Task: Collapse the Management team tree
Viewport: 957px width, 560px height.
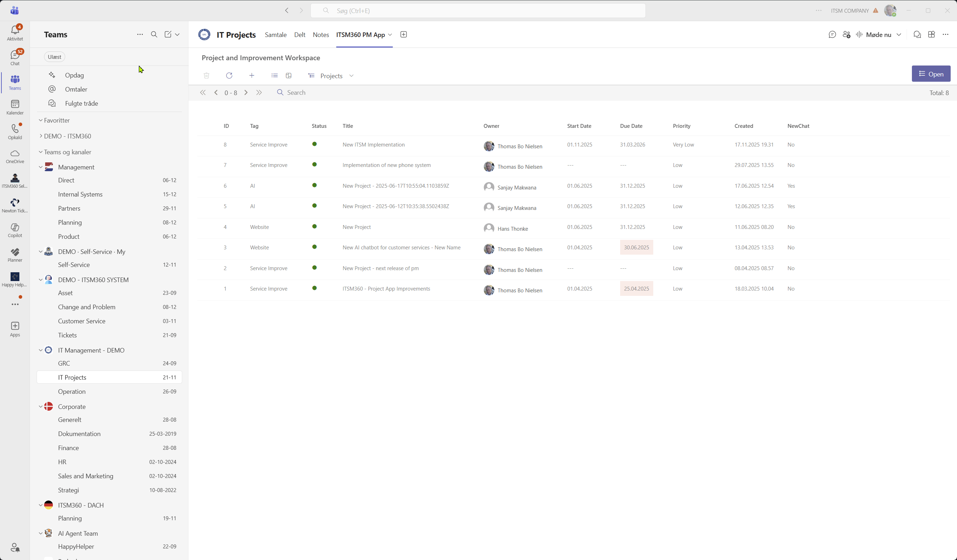Action: coord(41,167)
